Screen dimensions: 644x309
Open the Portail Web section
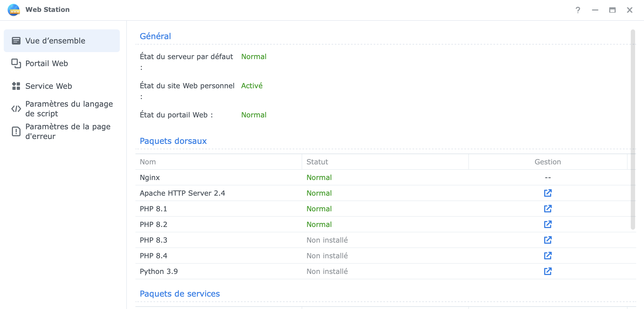(46, 63)
